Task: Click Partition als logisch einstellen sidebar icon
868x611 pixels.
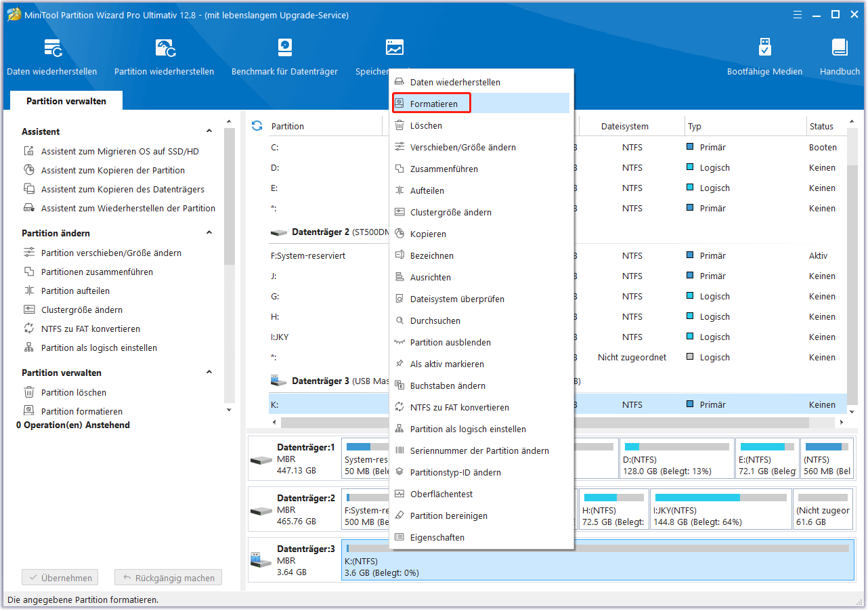Action: pos(29,347)
